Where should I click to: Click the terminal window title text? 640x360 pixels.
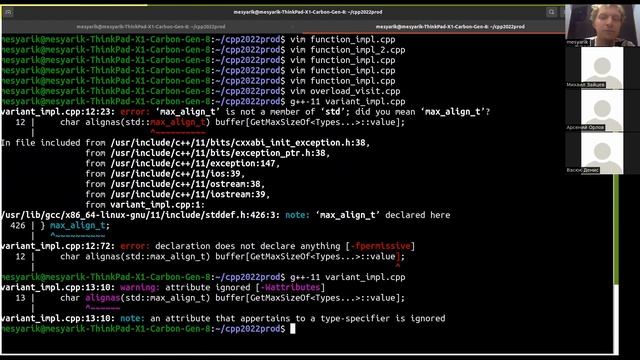coord(308,12)
